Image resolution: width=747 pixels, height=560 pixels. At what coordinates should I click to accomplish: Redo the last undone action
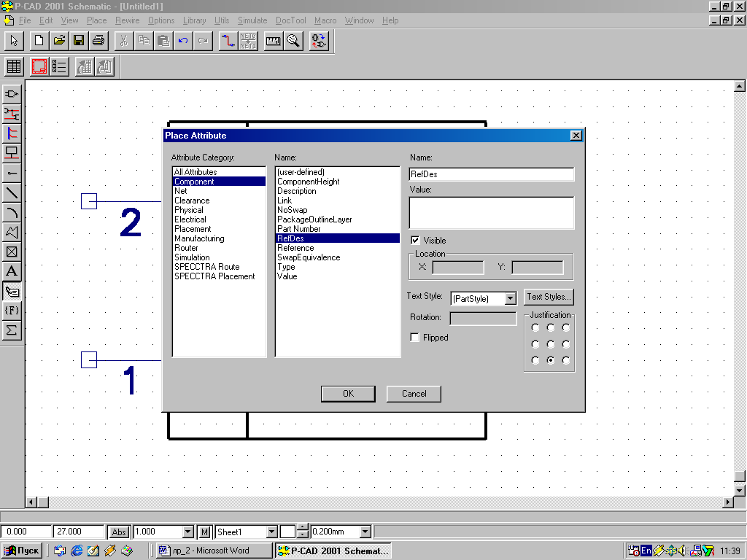click(203, 41)
